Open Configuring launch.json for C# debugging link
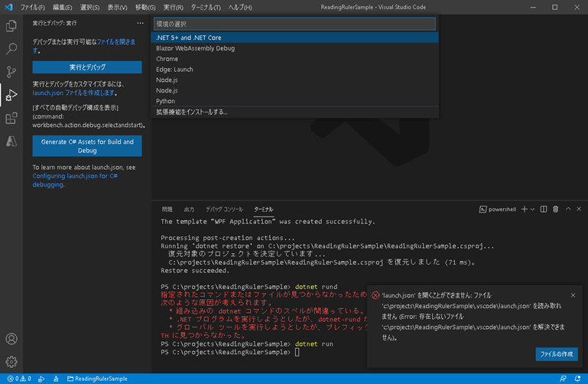Screen dimensions: 588x384 (x=75, y=180)
